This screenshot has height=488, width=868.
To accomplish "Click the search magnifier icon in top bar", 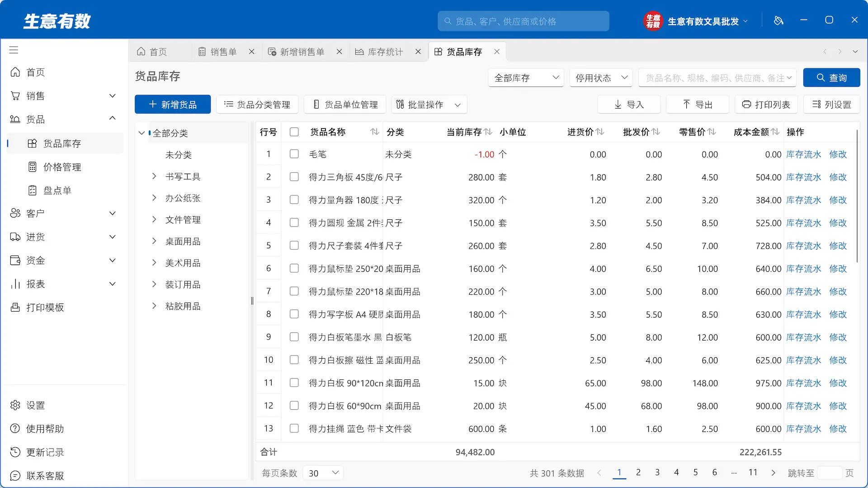I will coord(448,21).
